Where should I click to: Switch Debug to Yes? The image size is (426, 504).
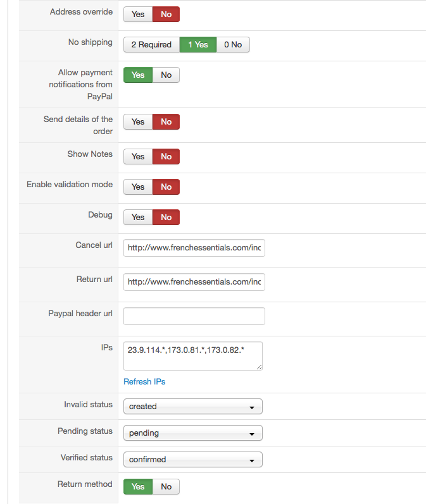tap(138, 218)
